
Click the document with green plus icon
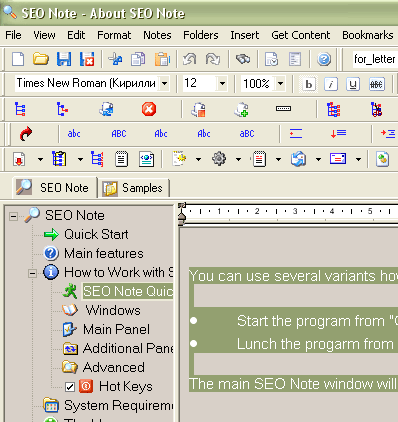pos(241,109)
